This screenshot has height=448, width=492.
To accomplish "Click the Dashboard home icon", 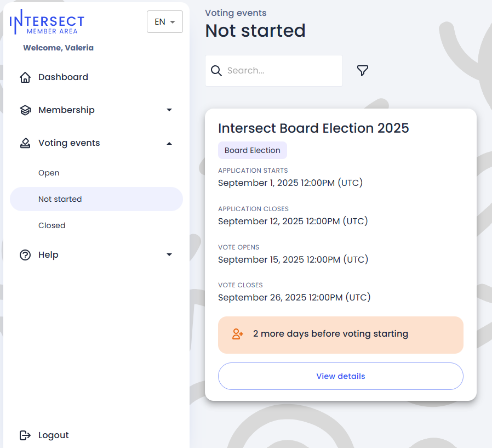I will click(25, 77).
